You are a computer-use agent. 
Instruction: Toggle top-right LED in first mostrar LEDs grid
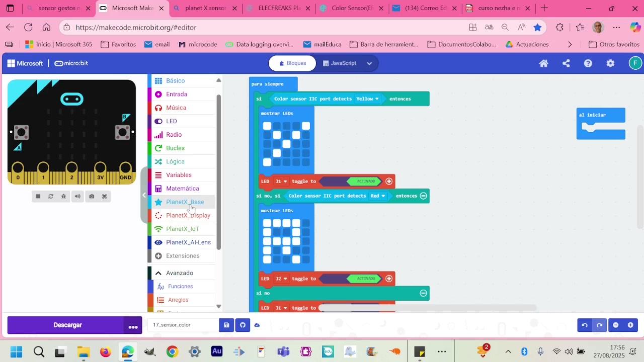point(305,126)
